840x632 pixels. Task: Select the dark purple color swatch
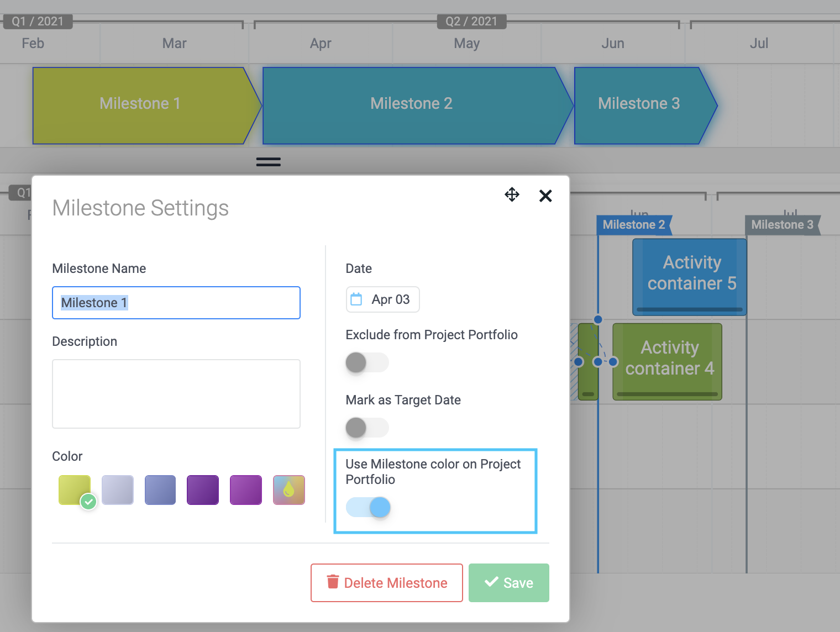(203, 490)
